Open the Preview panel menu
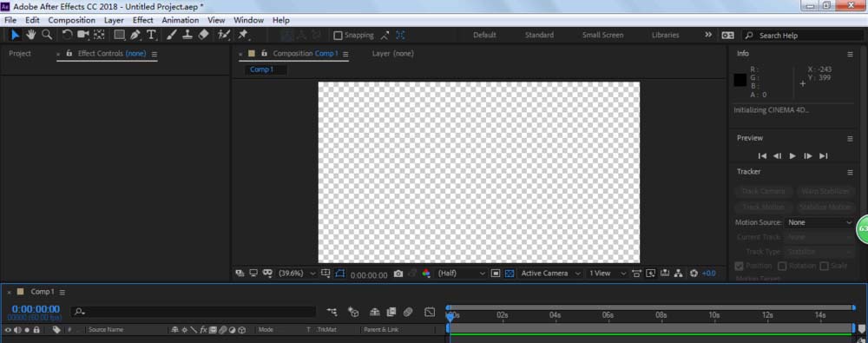The image size is (868, 343). click(850, 139)
